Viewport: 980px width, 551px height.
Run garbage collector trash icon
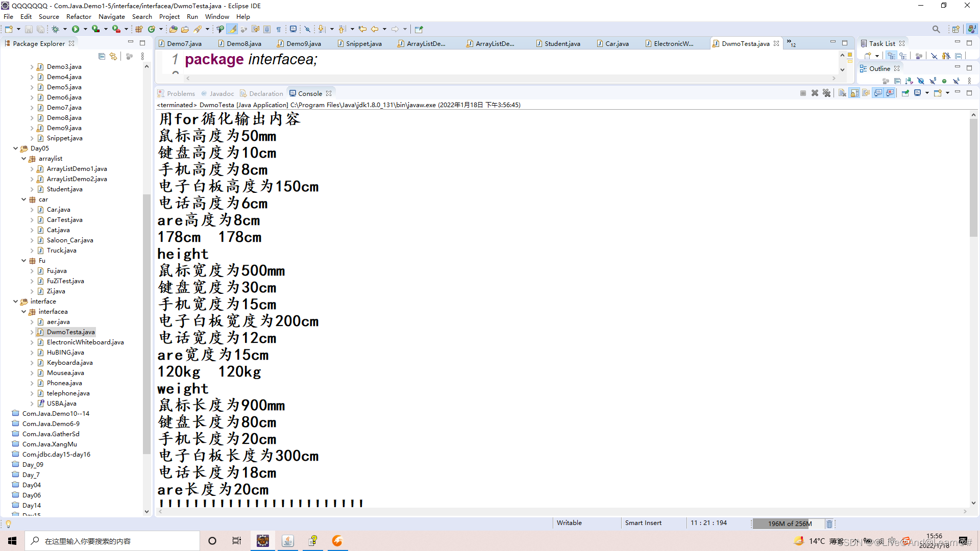[829, 524]
